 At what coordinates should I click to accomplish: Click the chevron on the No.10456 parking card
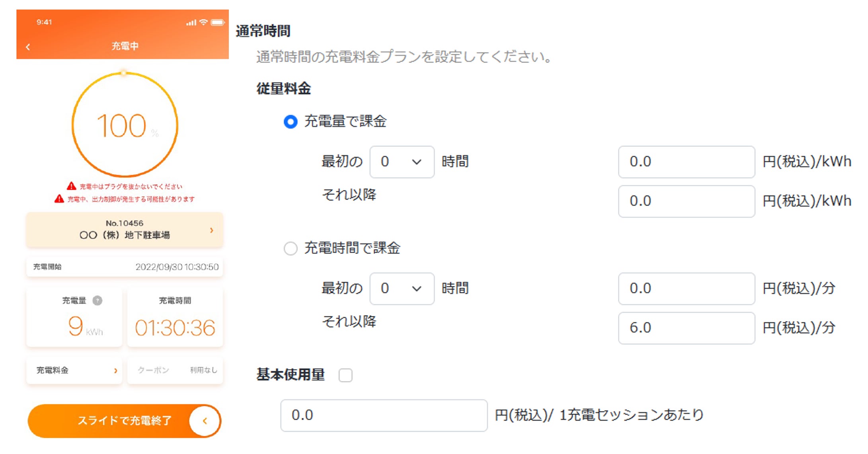[211, 230]
